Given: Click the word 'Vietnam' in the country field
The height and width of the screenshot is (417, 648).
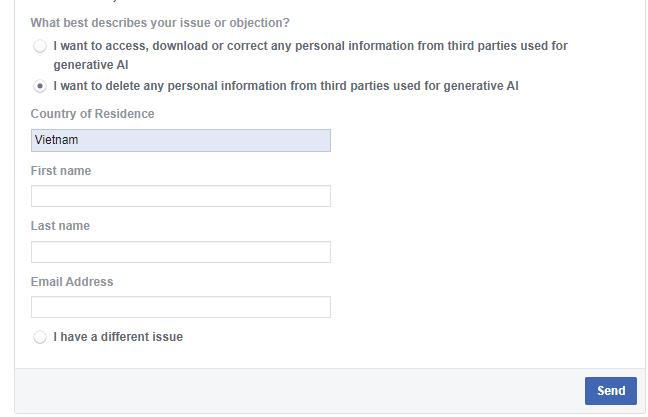Looking at the screenshot, I should click(56, 140).
